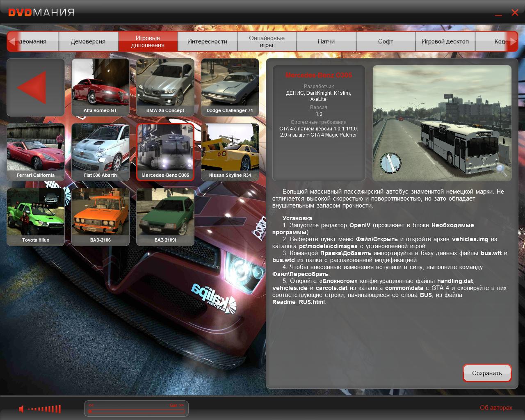This screenshot has height=420, width=525.
Task: Select the Игровые дополнения tab
Action: pyautogui.click(x=148, y=41)
